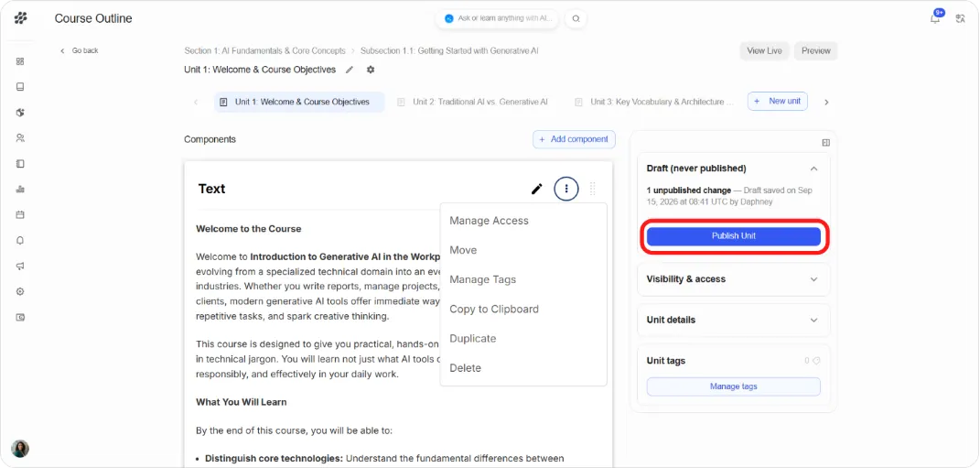This screenshot has height=468, width=980.
Task: Click the 'What You Will Learn' heading
Action: click(x=242, y=402)
